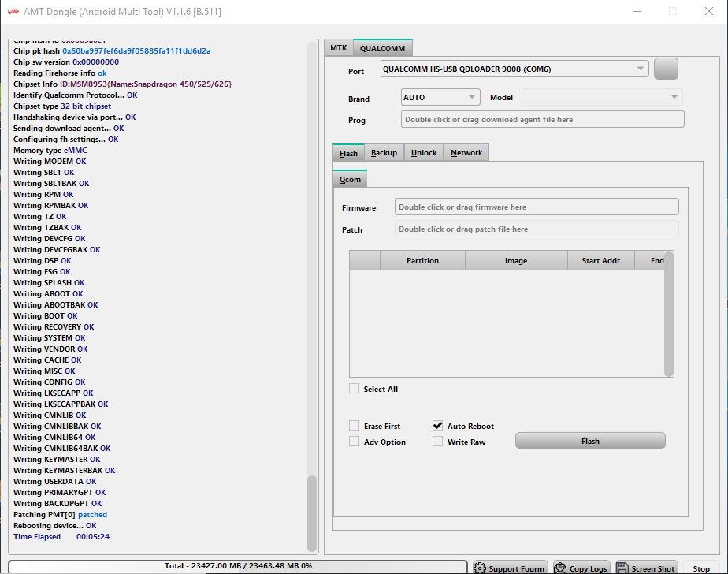The image size is (728, 574).
Task: Expand the Brand dropdown set to AUTO
Action: click(440, 97)
